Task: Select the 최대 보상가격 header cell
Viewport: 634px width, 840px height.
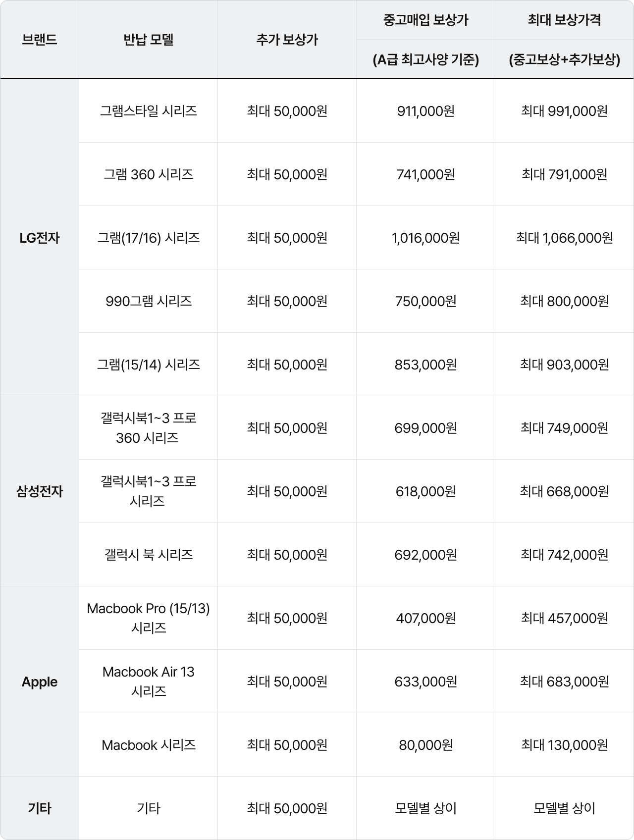Action: [564, 20]
